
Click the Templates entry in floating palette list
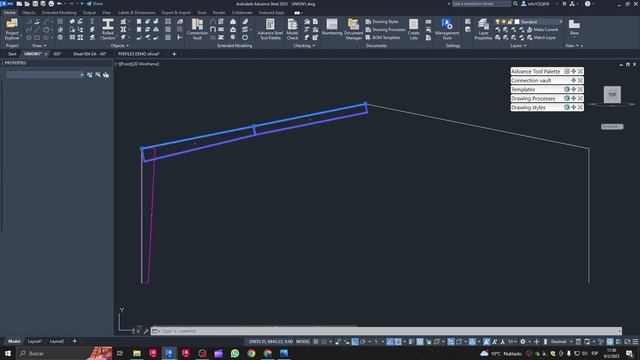[x=547, y=89]
